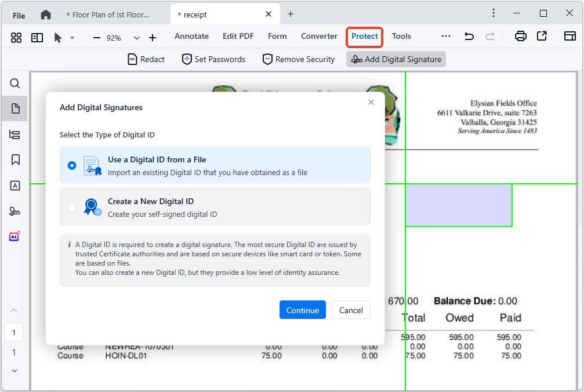Toggle the right panel layout icon
This screenshot has height=392, width=584.
point(569,37)
